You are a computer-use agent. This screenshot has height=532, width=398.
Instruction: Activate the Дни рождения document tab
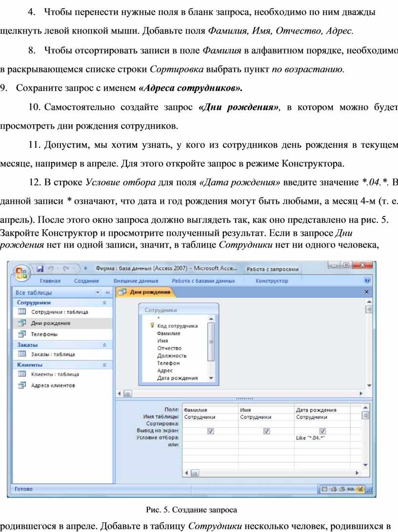pos(146,292)
